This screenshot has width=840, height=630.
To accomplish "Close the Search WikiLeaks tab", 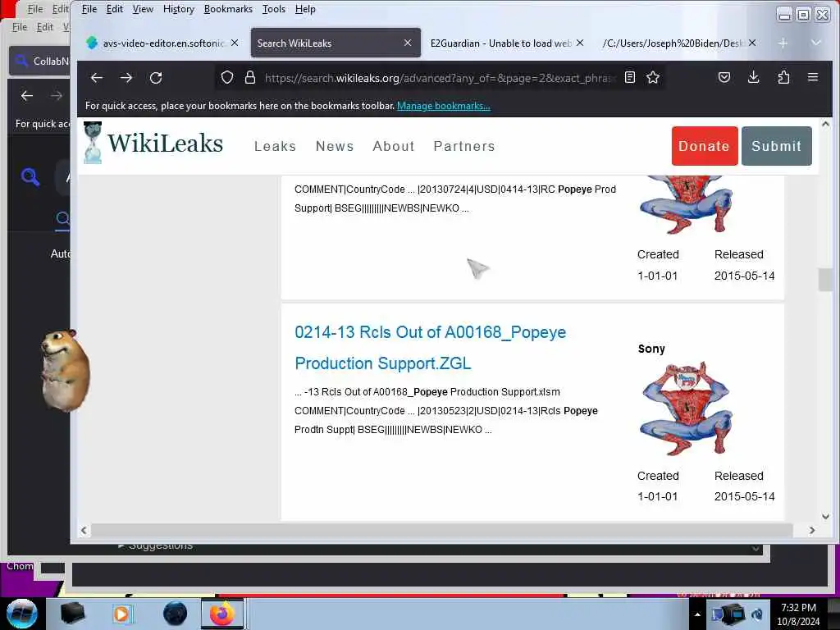I will tap(408, 43).
